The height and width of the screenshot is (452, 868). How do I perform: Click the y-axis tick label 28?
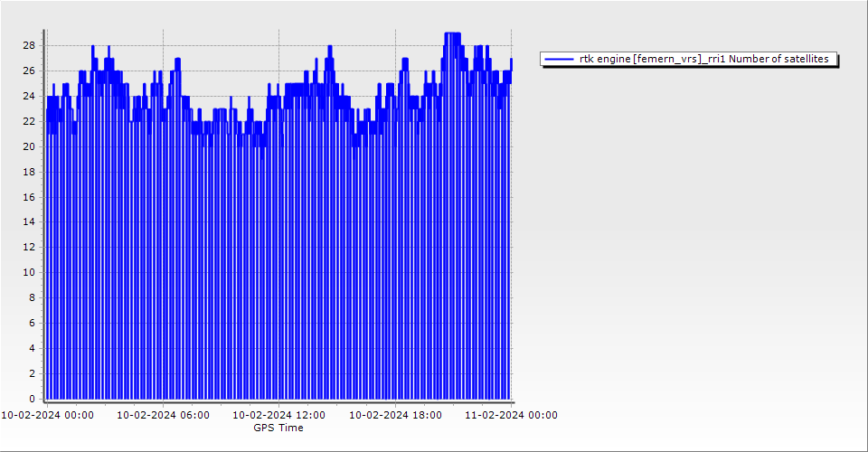point(29,45)
